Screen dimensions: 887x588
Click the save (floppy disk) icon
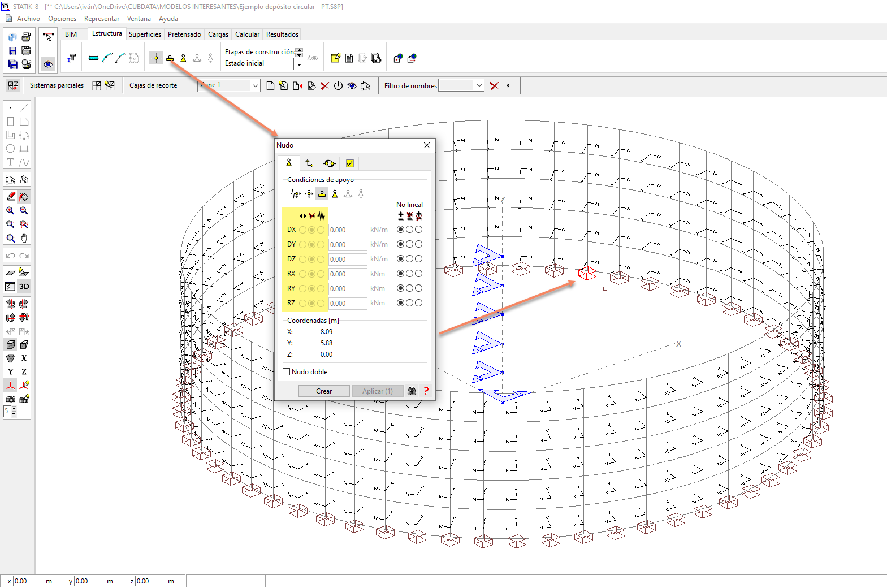(12, 51)
